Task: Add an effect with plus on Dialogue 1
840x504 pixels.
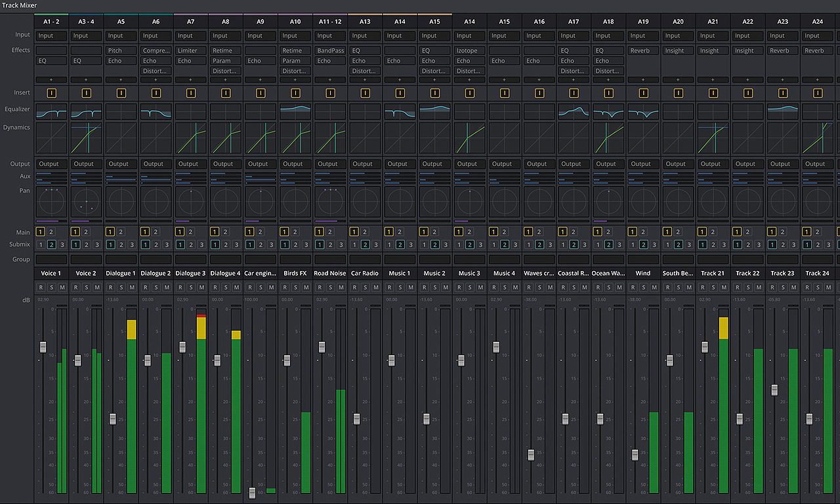Action: point(121,79)
